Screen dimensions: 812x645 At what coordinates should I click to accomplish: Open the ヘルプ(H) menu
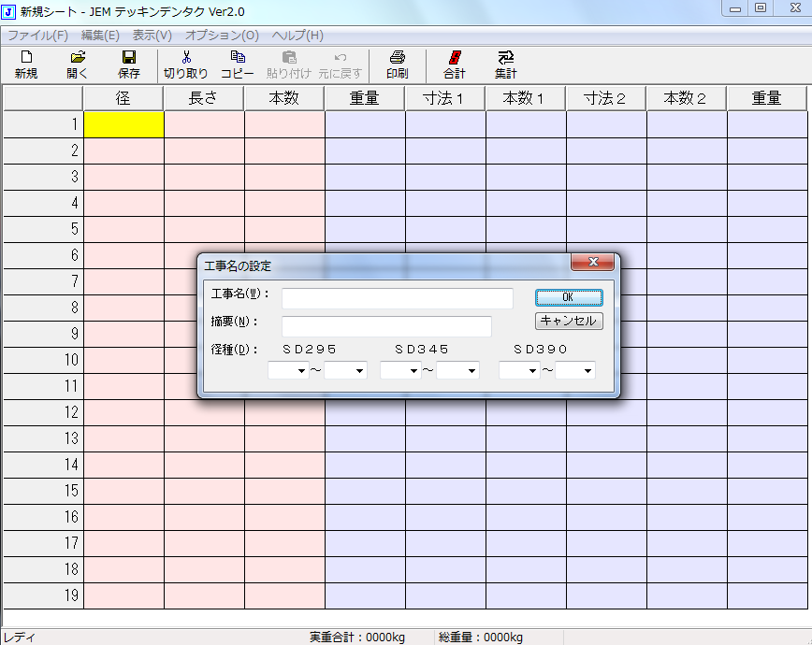tap(297, 36)
